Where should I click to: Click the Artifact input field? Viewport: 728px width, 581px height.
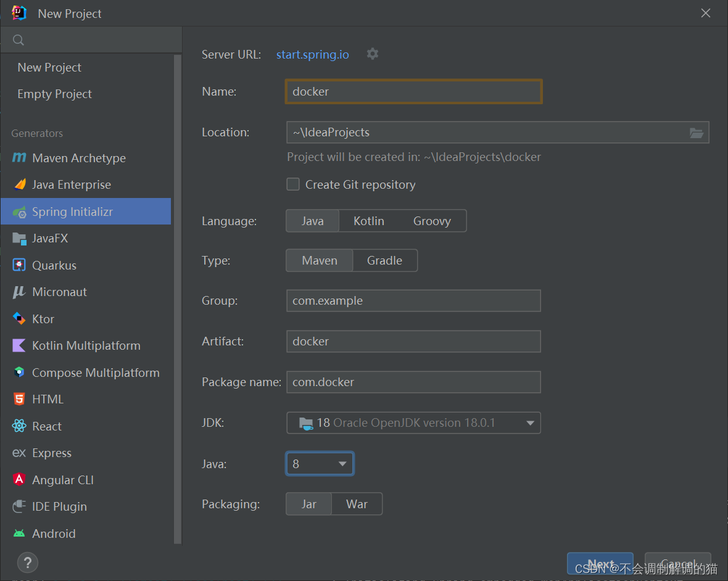(x=413, y=341)
